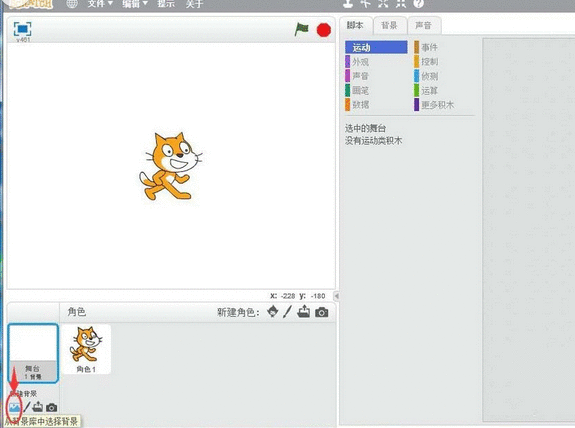Switch to the 背景 tab

[389, 26]
